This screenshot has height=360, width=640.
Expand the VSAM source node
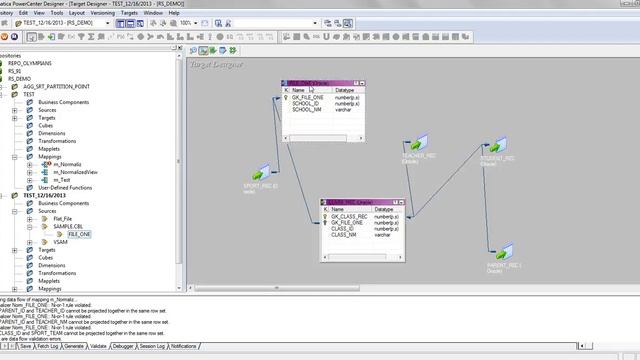click(x=30, y=242)
